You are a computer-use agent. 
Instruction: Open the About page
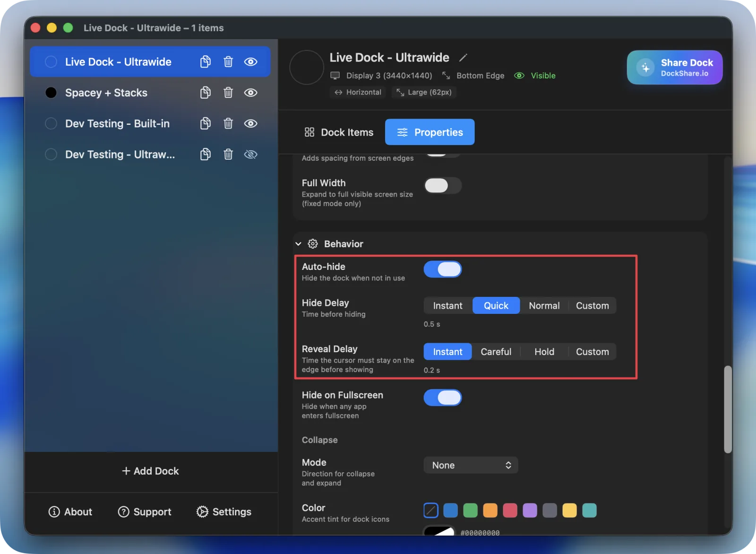tap(70, 512)
